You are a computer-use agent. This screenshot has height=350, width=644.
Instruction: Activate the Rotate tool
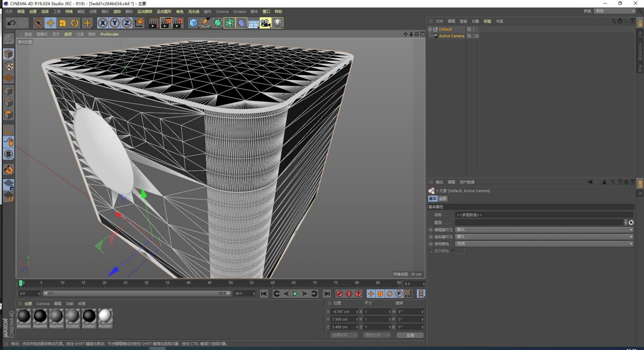[x=75, y=23]
